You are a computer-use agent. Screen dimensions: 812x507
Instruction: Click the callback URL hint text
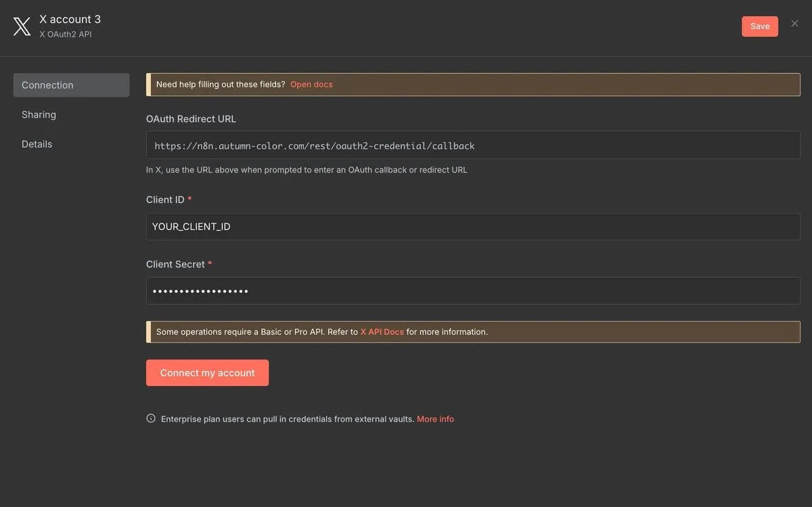(x=307, y=170)
